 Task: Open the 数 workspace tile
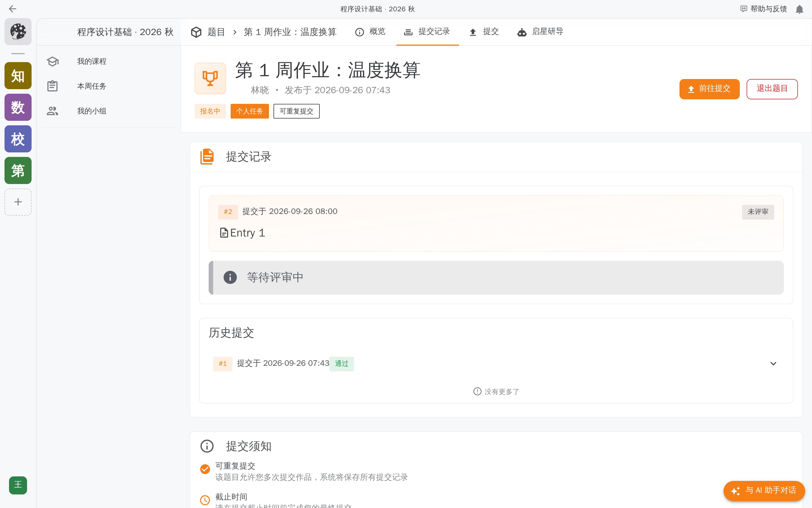18,107
